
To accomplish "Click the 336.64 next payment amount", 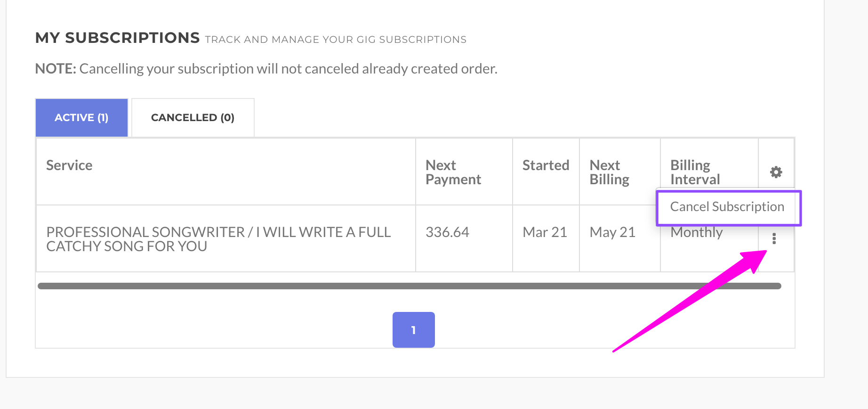I will 447,232.
